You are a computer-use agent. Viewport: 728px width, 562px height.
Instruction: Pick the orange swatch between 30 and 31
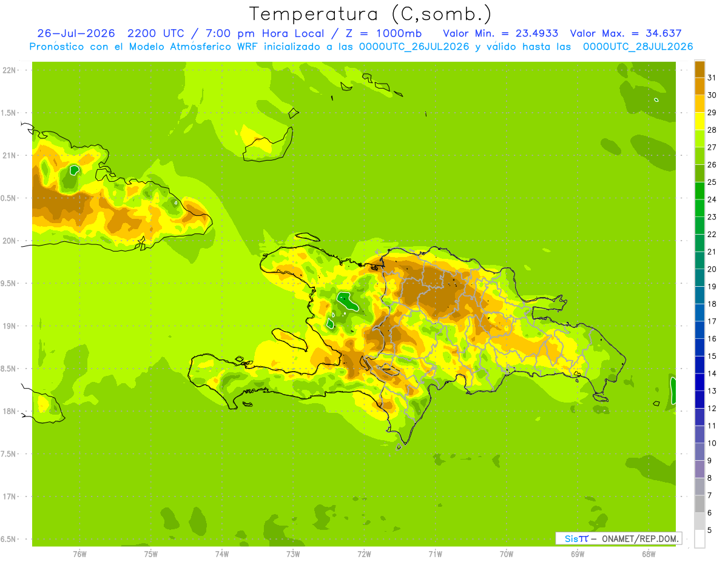699,86
